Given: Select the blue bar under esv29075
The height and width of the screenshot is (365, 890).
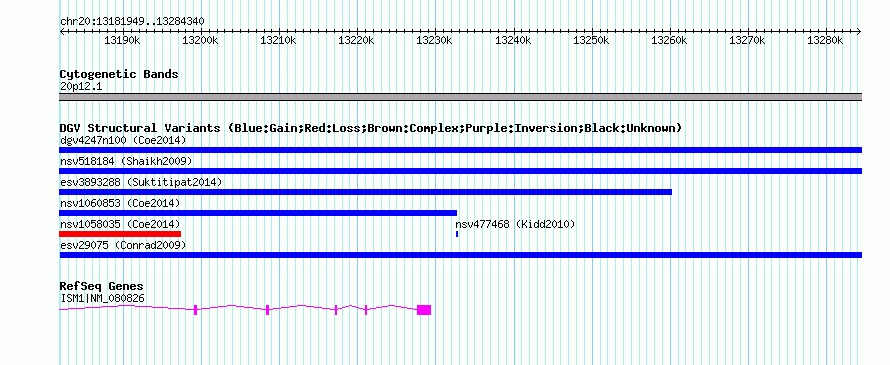Looking at the screenshot, I should [x=461, y=255].
